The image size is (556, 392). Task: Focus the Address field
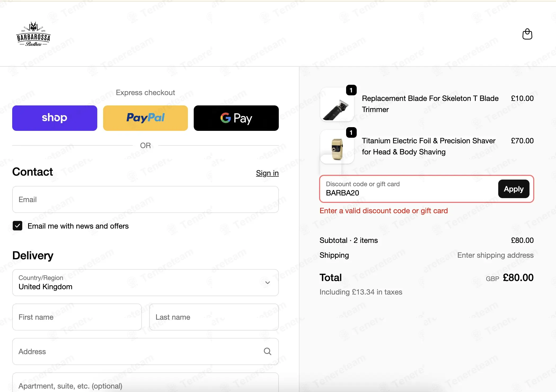[145, 351]
